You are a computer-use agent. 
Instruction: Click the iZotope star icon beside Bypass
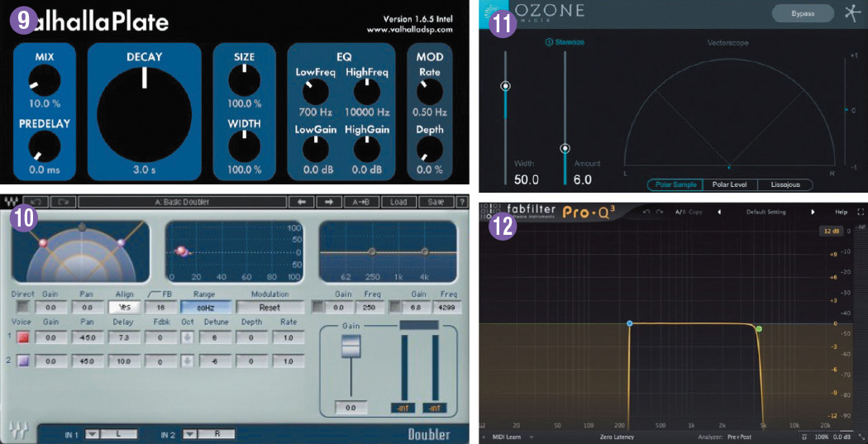[x=852, y=13]
